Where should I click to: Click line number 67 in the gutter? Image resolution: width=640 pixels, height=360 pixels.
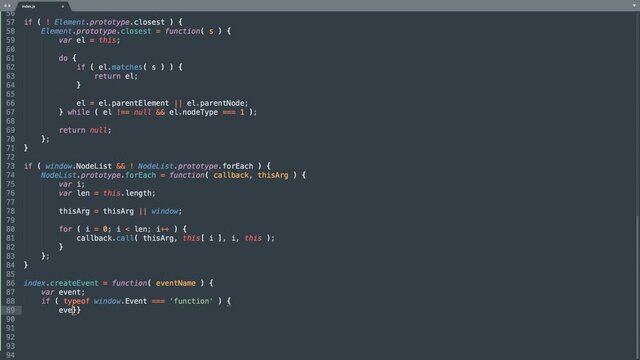(x=10, y=112)
